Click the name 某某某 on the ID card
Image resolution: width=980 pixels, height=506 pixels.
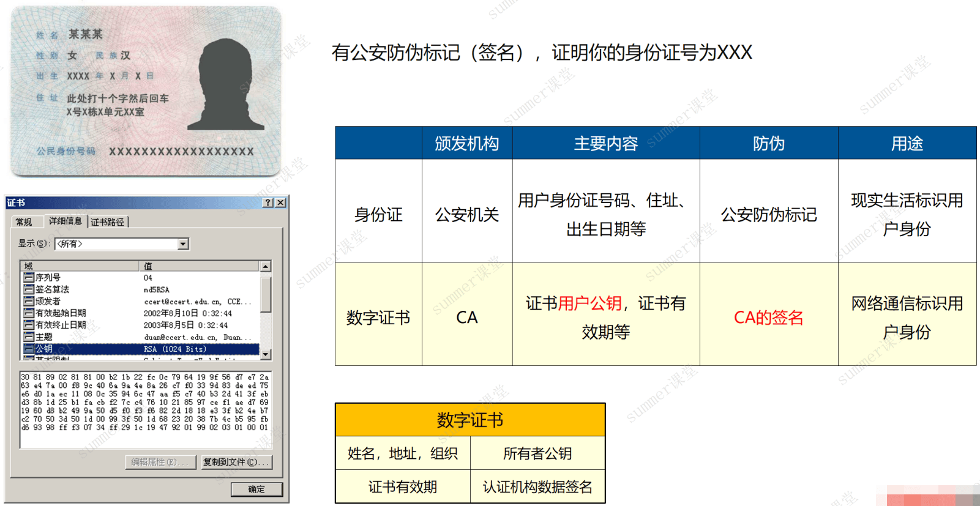click(x=86, y=34)
